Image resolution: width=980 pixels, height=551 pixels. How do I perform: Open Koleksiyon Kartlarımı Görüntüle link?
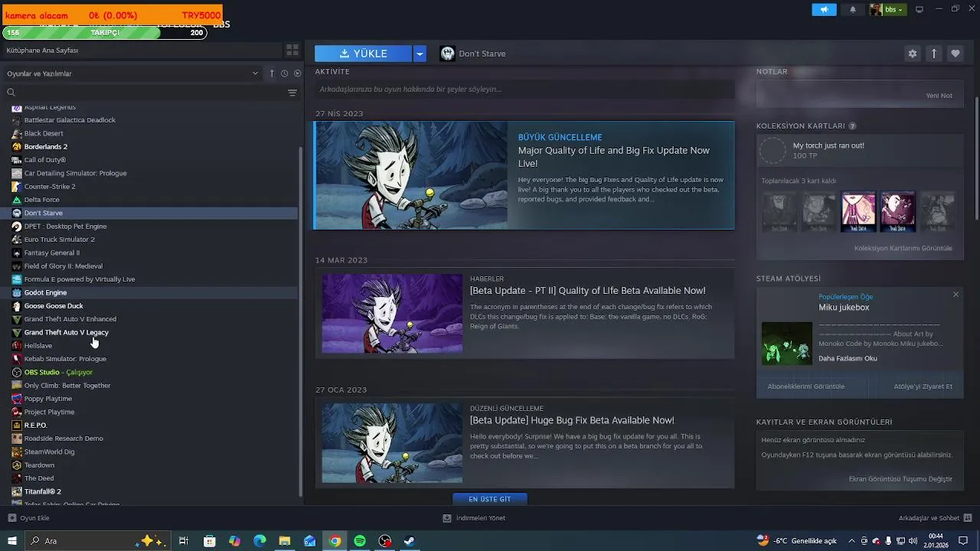coord(903,248)
